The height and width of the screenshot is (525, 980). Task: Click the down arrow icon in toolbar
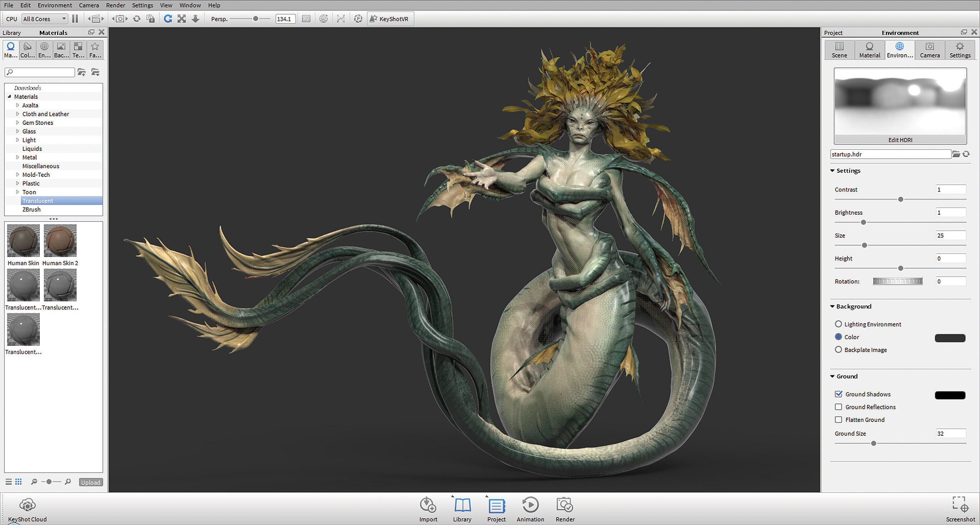(195, 19)
